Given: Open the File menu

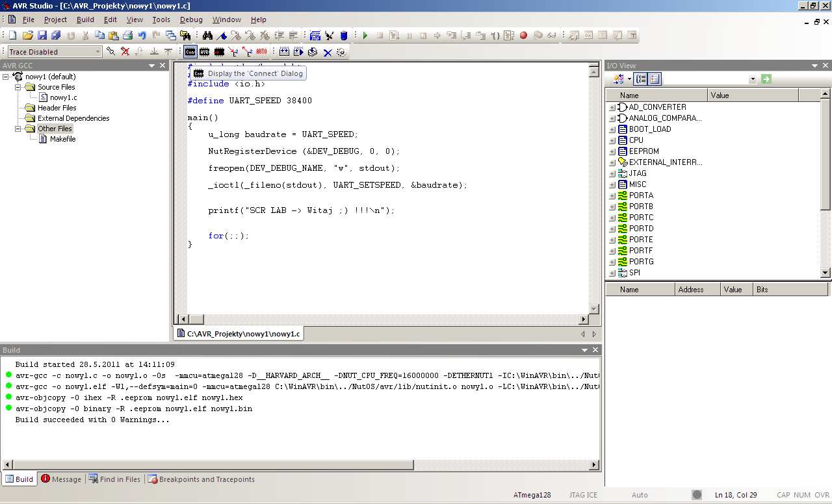Looking at the screenshot, I should click(28, 19).
